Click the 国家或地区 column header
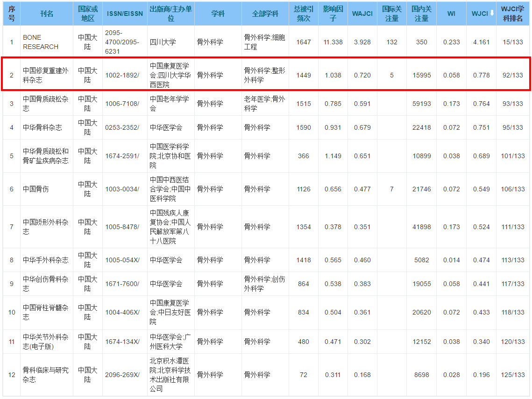 coord(87,14)
